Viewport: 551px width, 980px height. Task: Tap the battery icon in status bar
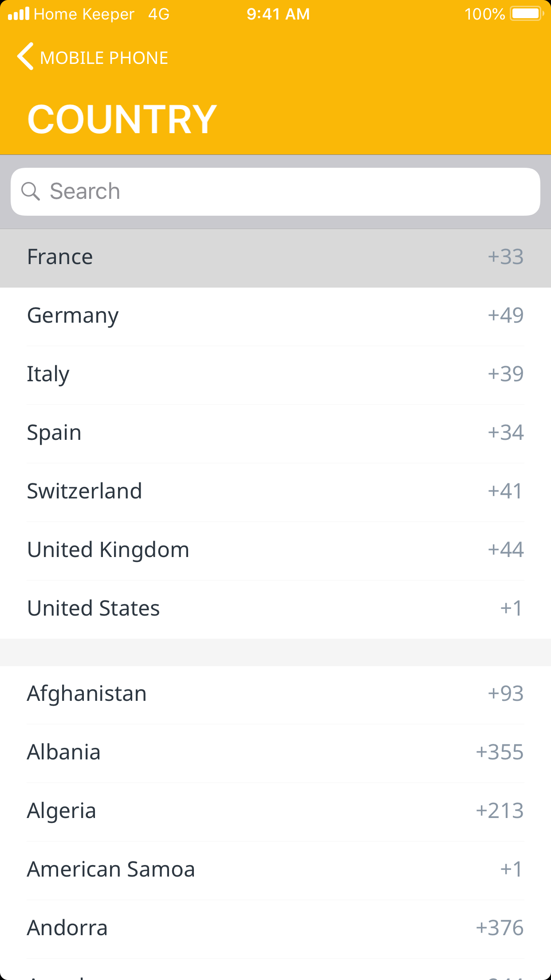526,14
